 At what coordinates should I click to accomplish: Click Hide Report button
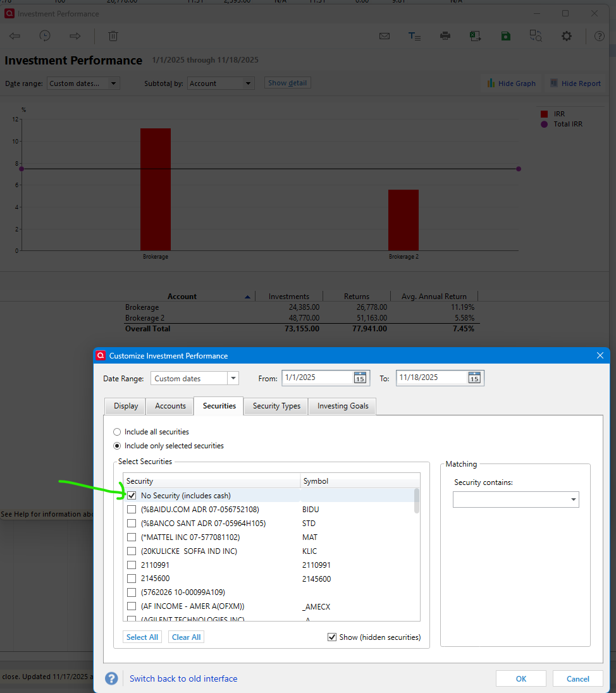576,83
